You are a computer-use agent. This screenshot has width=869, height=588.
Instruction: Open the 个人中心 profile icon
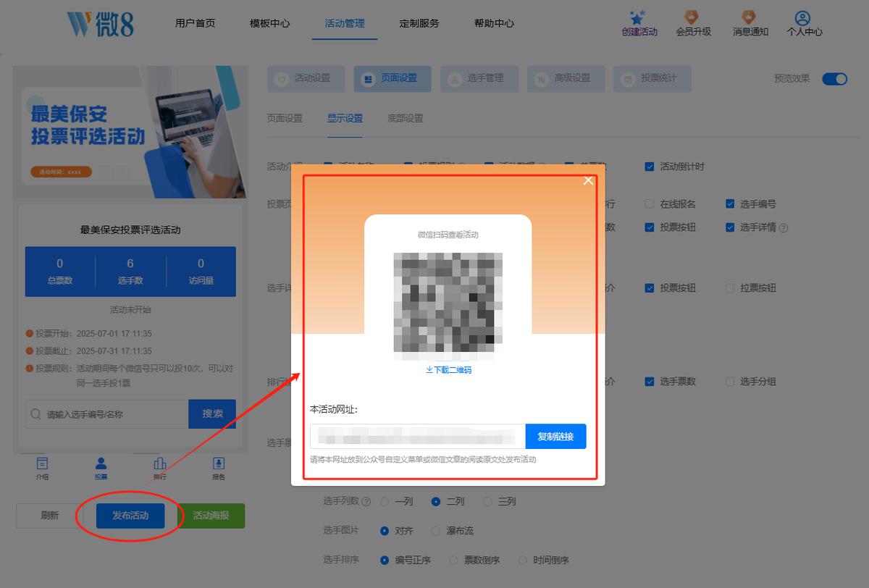click(805, 23)
